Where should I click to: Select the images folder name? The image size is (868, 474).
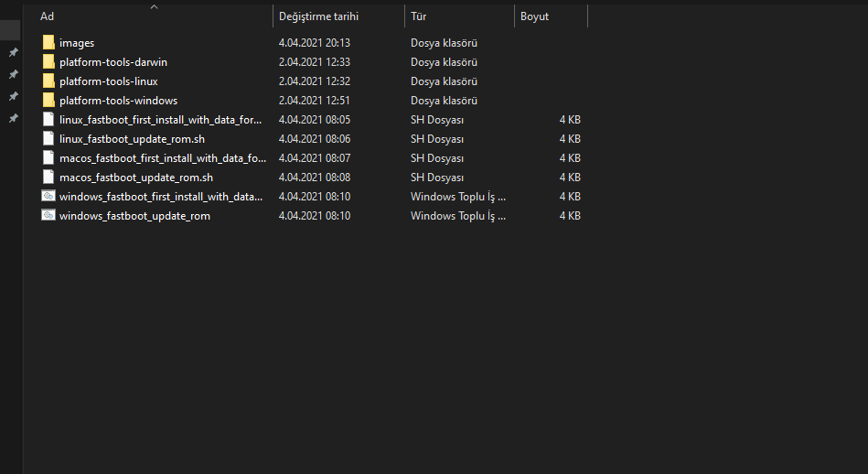77,43
